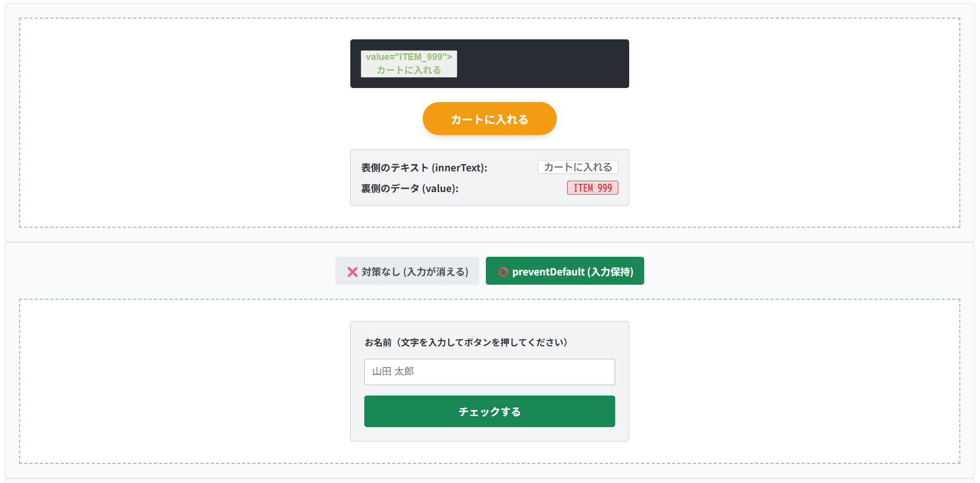The height and width of the screenshot is (483, 980).
Task: Click the 裏側のデータ (value) label
Action: (x=409, y=188)
